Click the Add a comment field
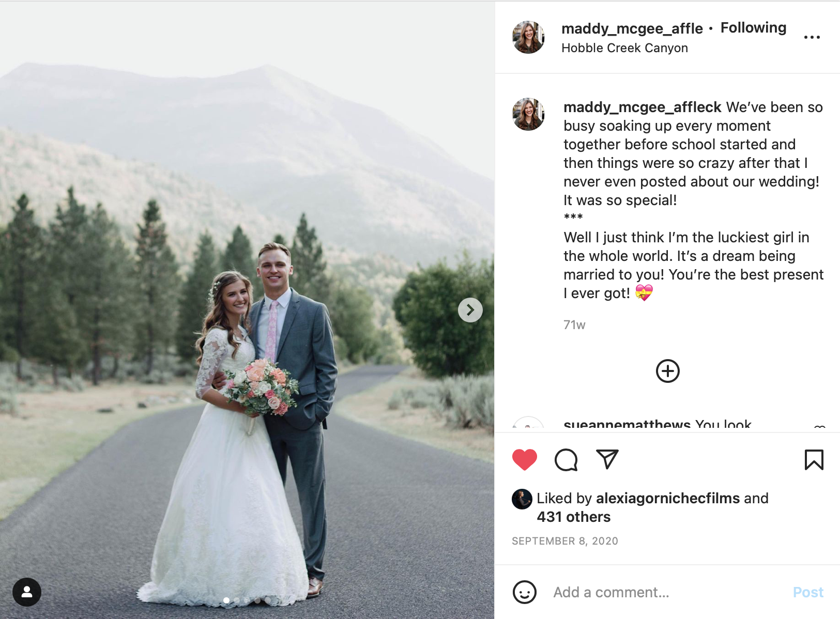Viewport: 840px width, 619px height. point(667,592)
